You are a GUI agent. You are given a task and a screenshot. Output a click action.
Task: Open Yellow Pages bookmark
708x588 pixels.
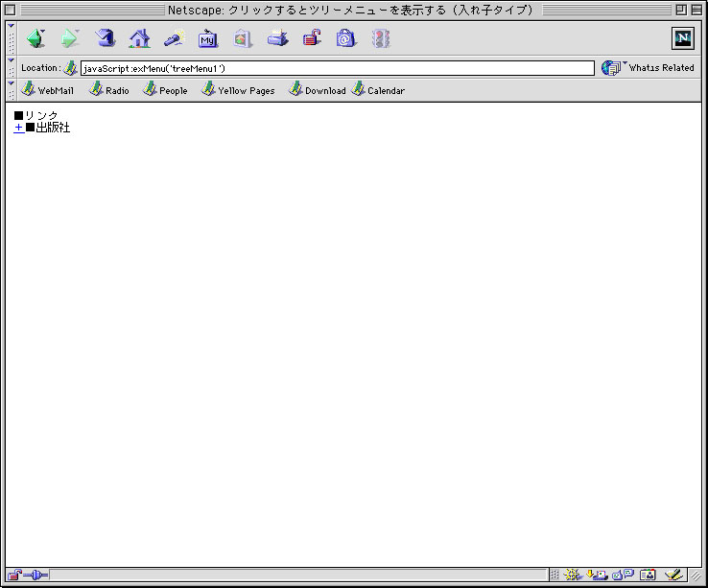pos(238,89)
